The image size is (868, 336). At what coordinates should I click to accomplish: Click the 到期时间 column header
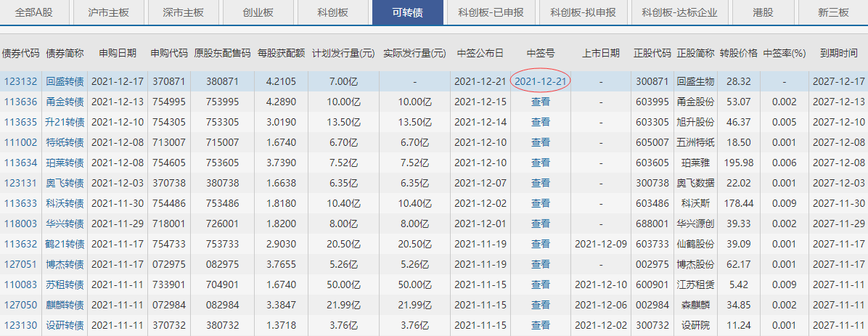839,54
